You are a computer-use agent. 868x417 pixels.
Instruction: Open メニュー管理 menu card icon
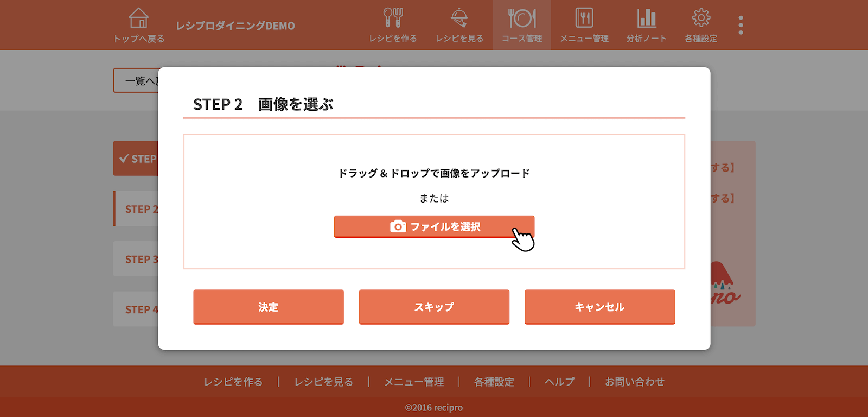pyautogui.click(x=584, y=18)
